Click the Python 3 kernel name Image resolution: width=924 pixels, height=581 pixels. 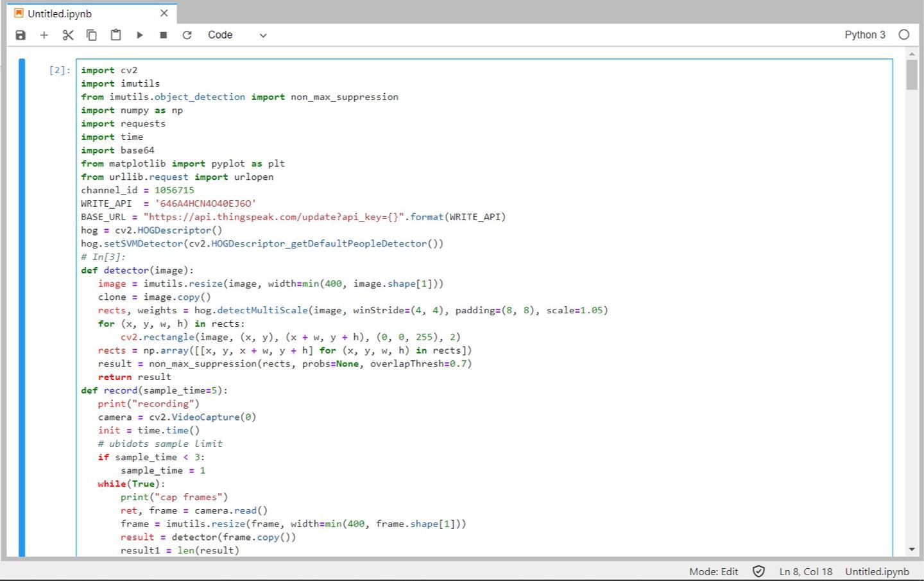point(864,35)
